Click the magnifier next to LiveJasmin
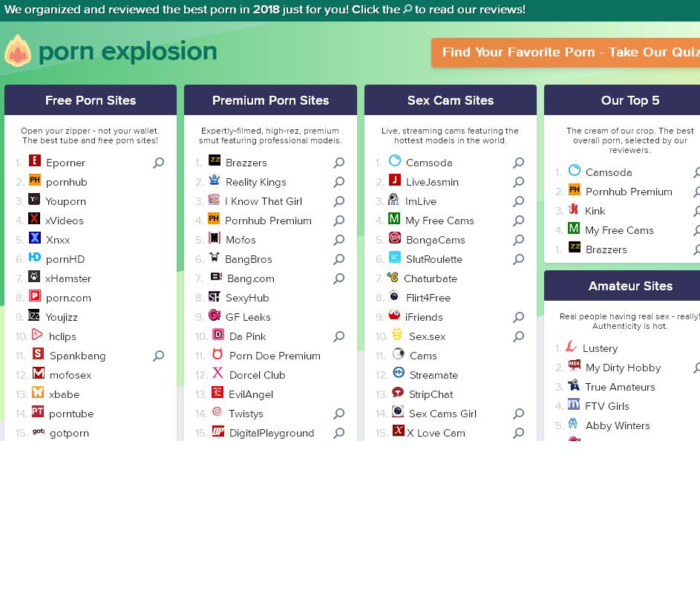700x594 pixels. pos(518,182)
